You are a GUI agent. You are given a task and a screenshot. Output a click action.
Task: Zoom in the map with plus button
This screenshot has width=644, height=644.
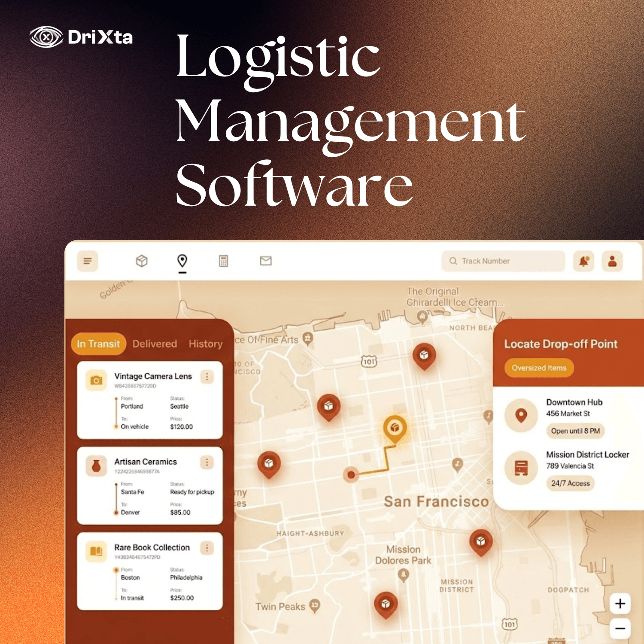pos(620,604)
